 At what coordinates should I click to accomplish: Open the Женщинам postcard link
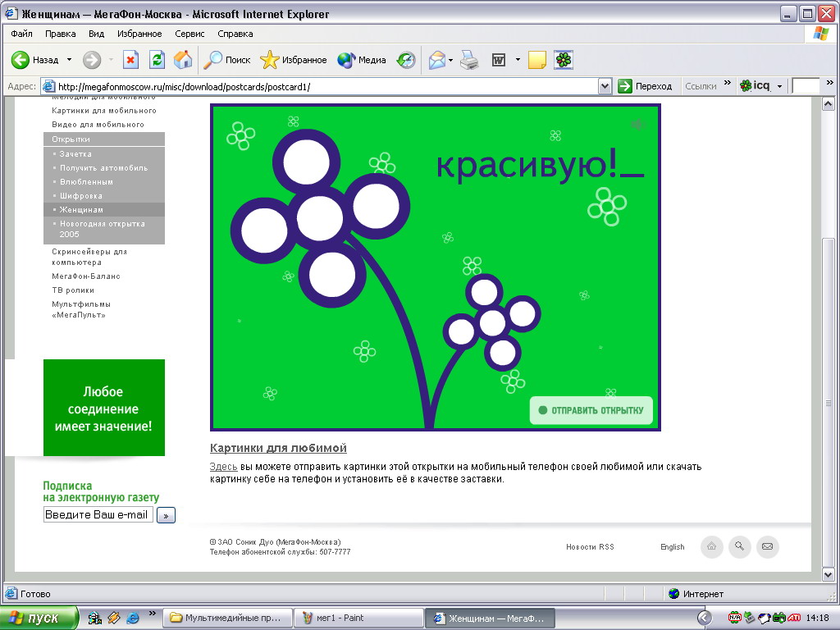coord(81,209)
